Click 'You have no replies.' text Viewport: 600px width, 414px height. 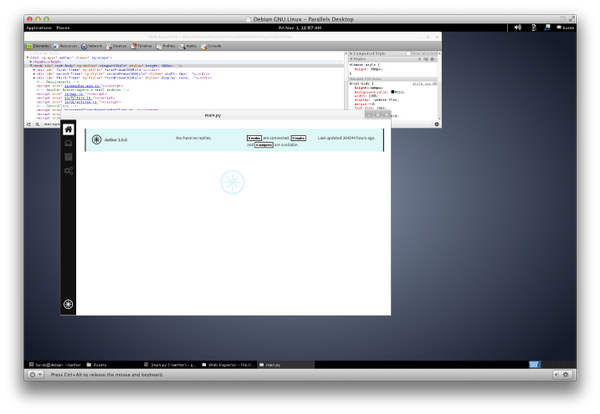click(x=193, y=138)
